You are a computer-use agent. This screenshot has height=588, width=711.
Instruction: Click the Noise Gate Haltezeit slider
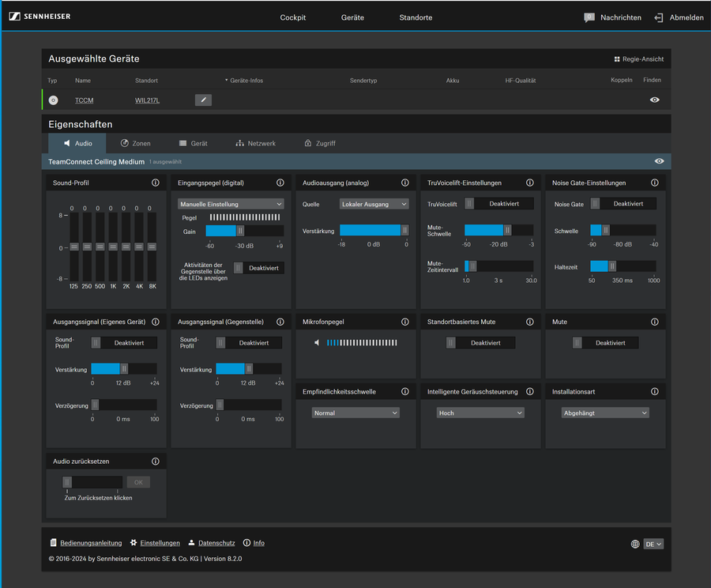623,266
